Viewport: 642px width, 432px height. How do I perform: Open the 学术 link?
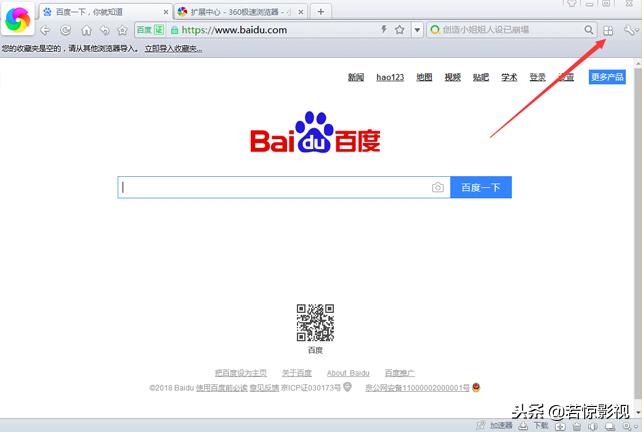click(509, 77)
